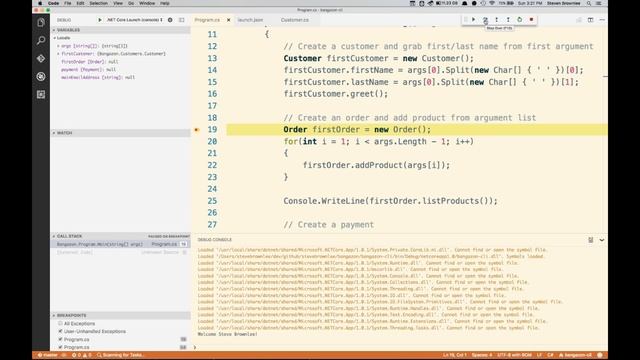640x360 pixels.
Task: Click the Debug Console input field
Action: click(x=400, y=347)
